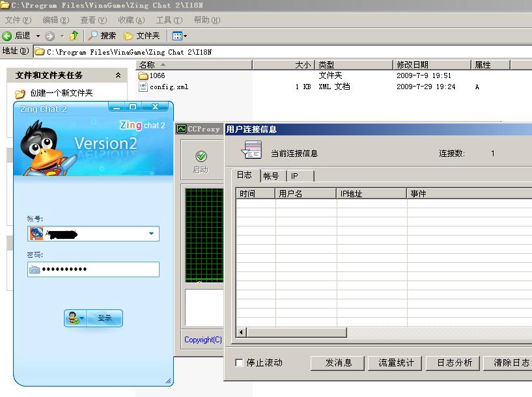Screen dimensions: 532x397
Task: Click the Event (事件) column header
Action: 469,193
